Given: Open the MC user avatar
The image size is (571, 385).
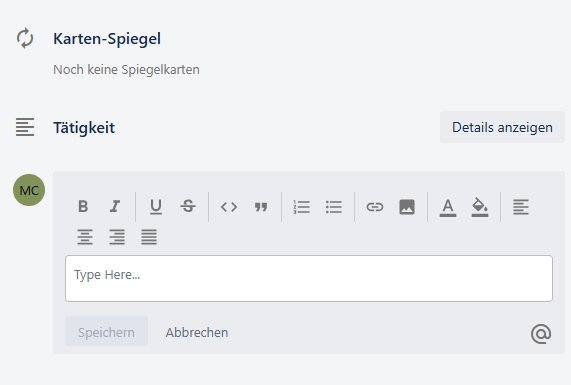Looking at the screenshot, I should pos(29,190).
